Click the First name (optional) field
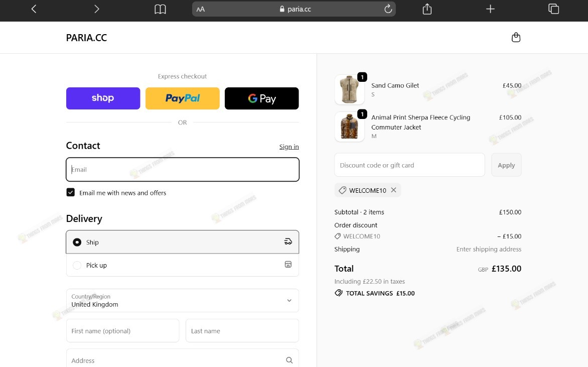 pos(122,330)
